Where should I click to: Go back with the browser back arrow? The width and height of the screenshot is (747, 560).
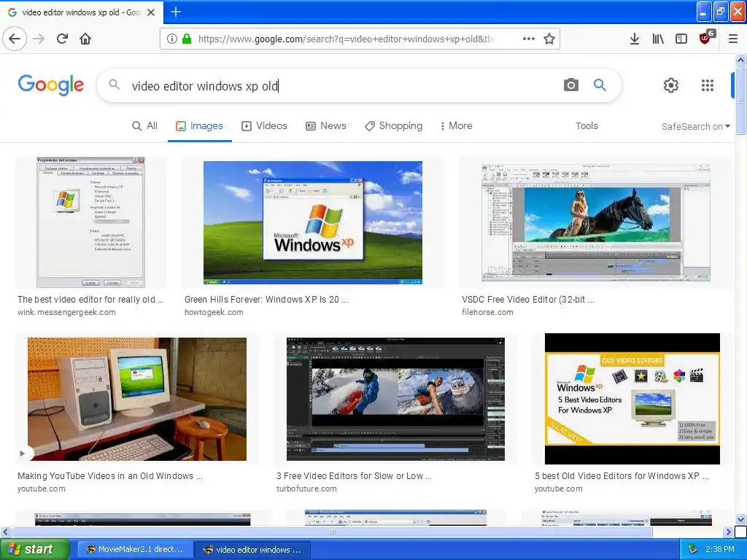pyautogui.click(x=15, y=39)
